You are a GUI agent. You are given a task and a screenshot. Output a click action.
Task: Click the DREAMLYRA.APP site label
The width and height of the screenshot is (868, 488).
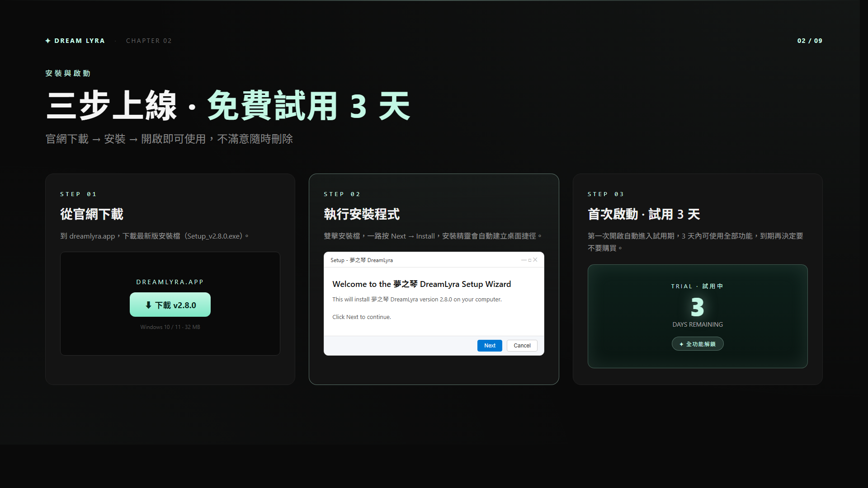pyautogui.click(x=170, y=282)
